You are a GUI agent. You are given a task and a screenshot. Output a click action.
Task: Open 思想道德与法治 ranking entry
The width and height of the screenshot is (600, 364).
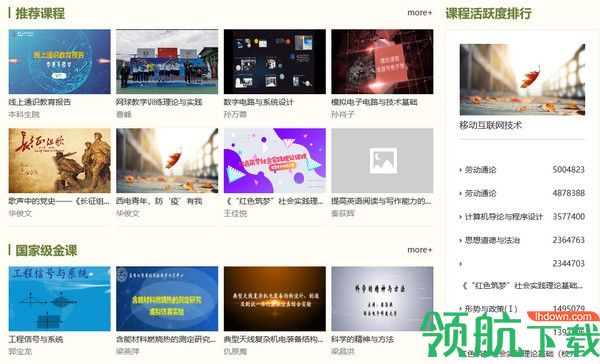coord(492,240)
